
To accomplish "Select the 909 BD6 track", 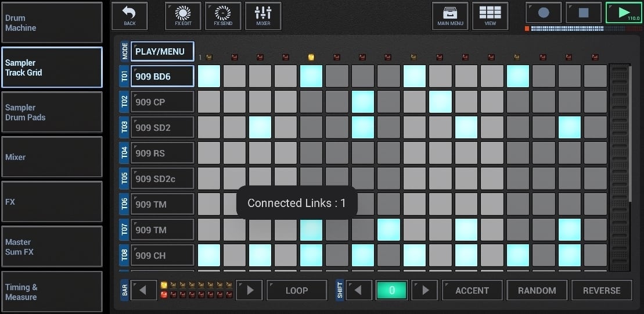I will 162,76.
